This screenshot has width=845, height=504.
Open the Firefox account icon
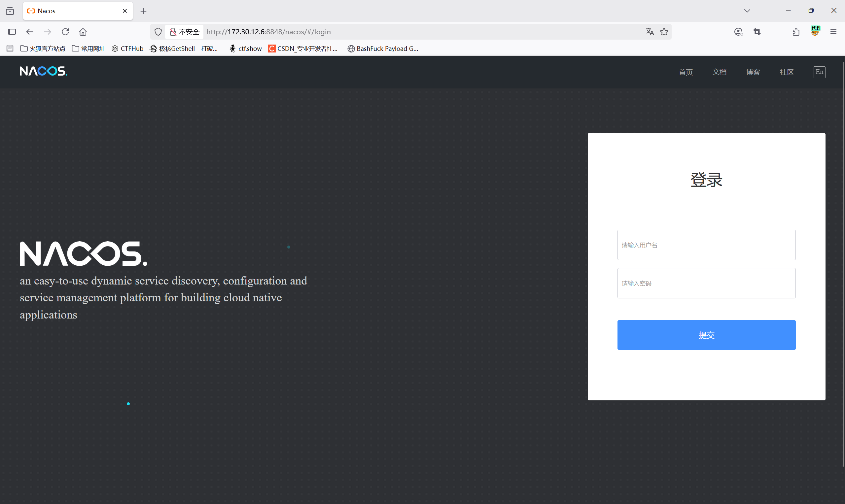(x=738, y=32)
